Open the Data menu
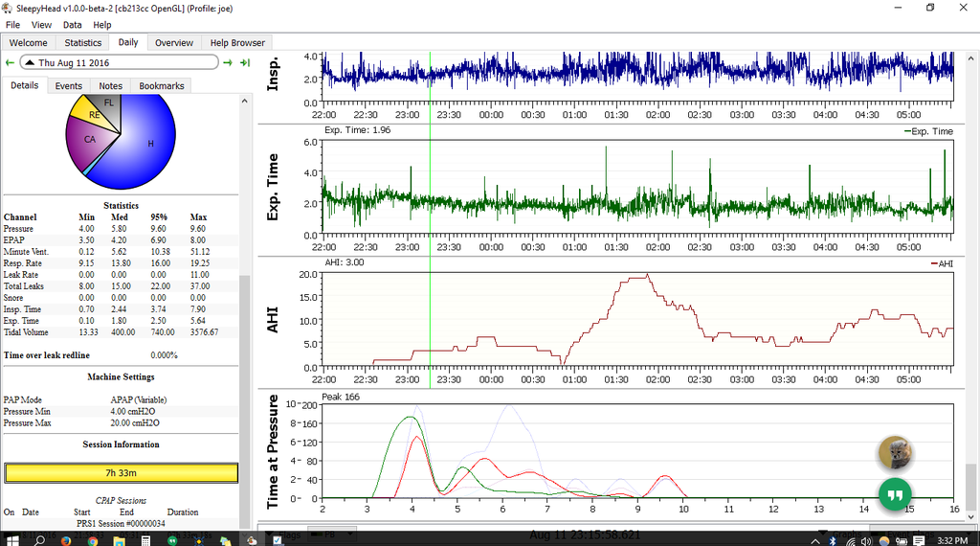Image resolution: width=980 pixels, height=546 pixels. click(72, 25)
